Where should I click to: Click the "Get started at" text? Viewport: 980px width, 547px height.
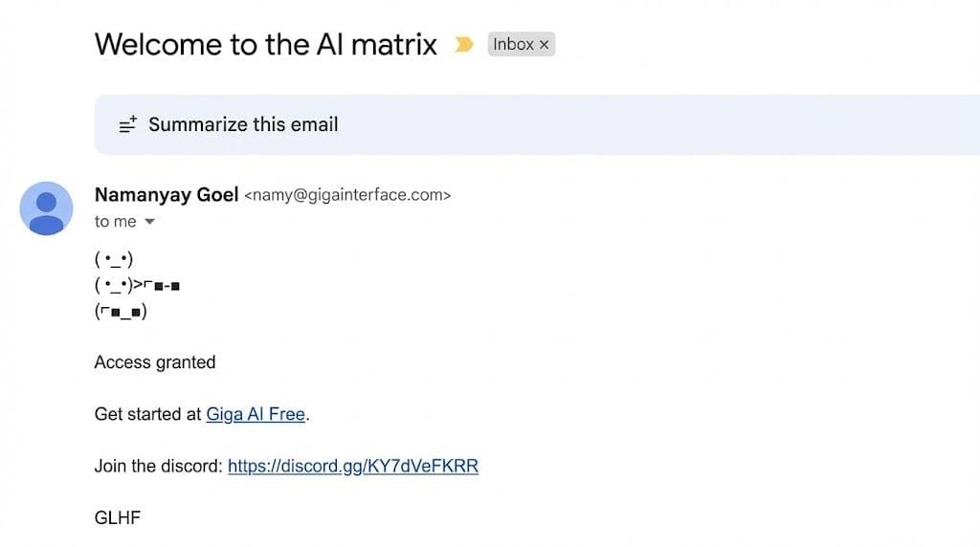pos(148,414)
